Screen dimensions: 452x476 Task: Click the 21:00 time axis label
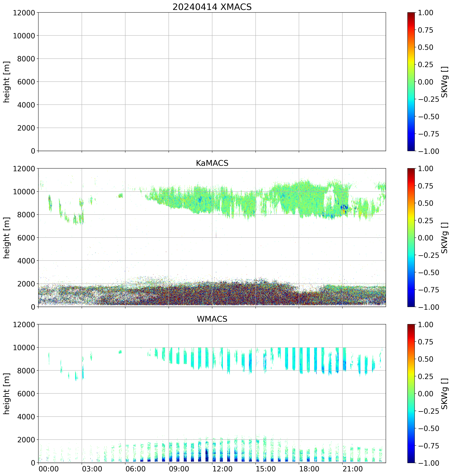(x=353, y=469)
